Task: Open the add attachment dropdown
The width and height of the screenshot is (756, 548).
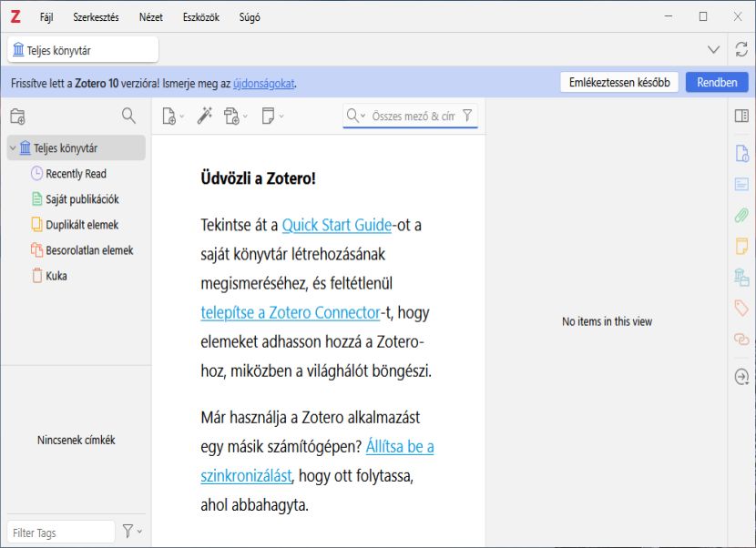Action: pyautogui.click(x=235, y=117)
